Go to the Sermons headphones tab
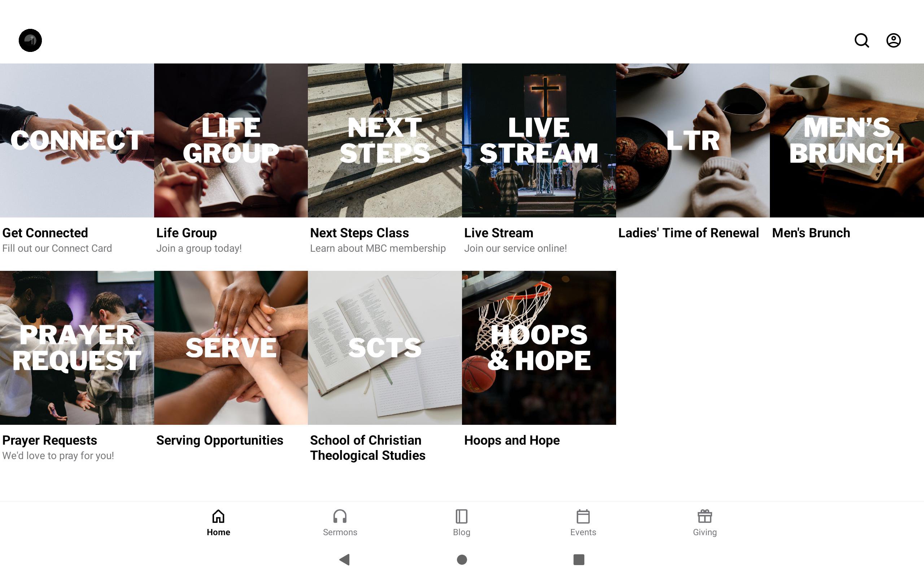This screenshot has height=577, width=924. [340, 523]
